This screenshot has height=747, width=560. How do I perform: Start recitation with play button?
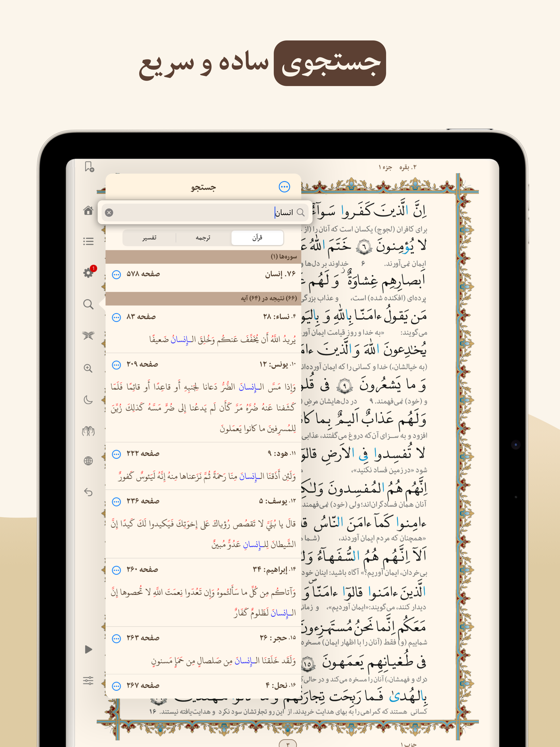pyautogui.click(x=88, y=649)
